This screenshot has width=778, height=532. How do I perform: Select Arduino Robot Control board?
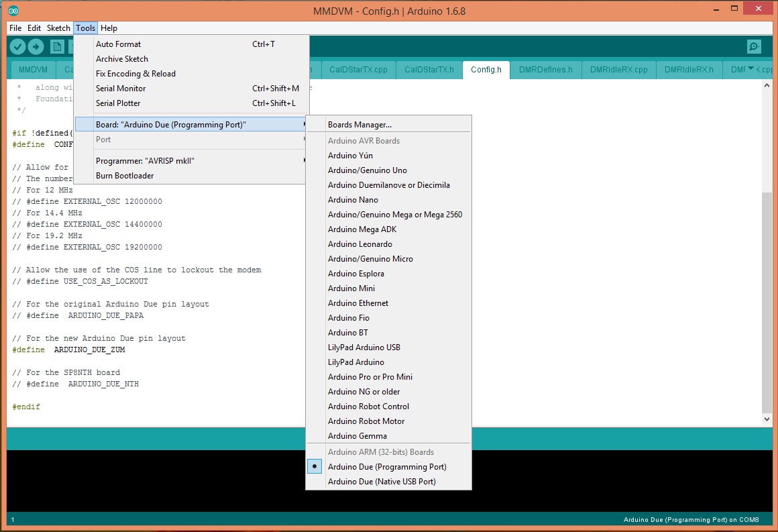[x=388, y=407]
